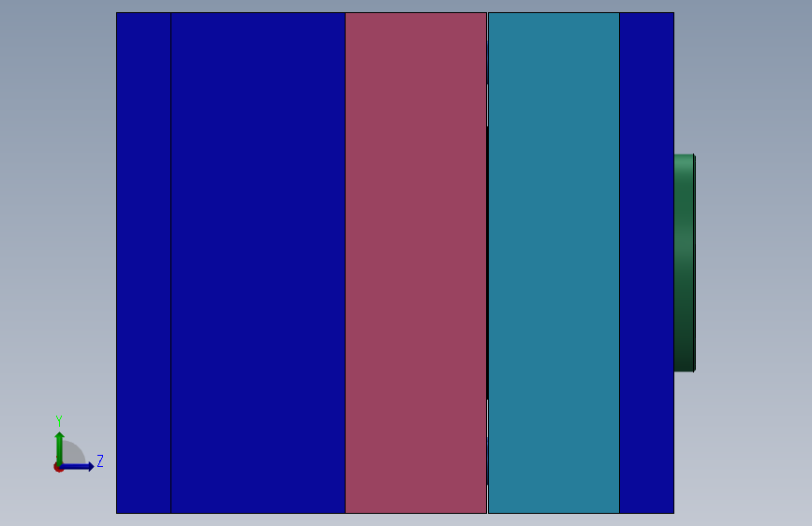This screenshot has width=812, height=526.
Task: Click the coordinate axis triad indicator
Action: [x=78, y=445]
